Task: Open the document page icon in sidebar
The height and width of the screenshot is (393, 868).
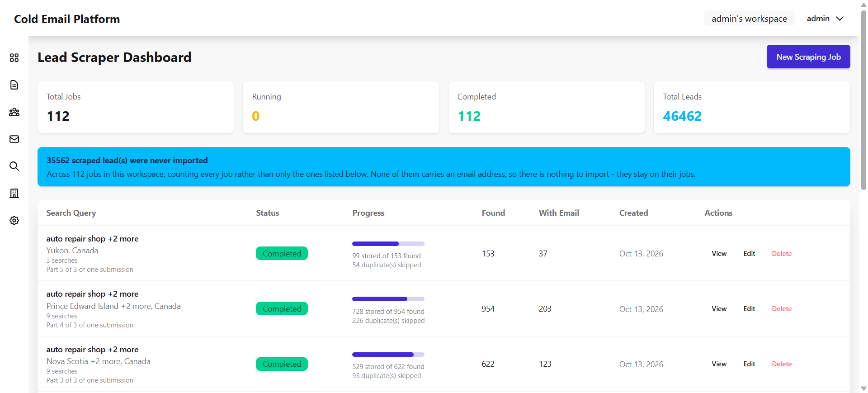Action: [14, 85]
